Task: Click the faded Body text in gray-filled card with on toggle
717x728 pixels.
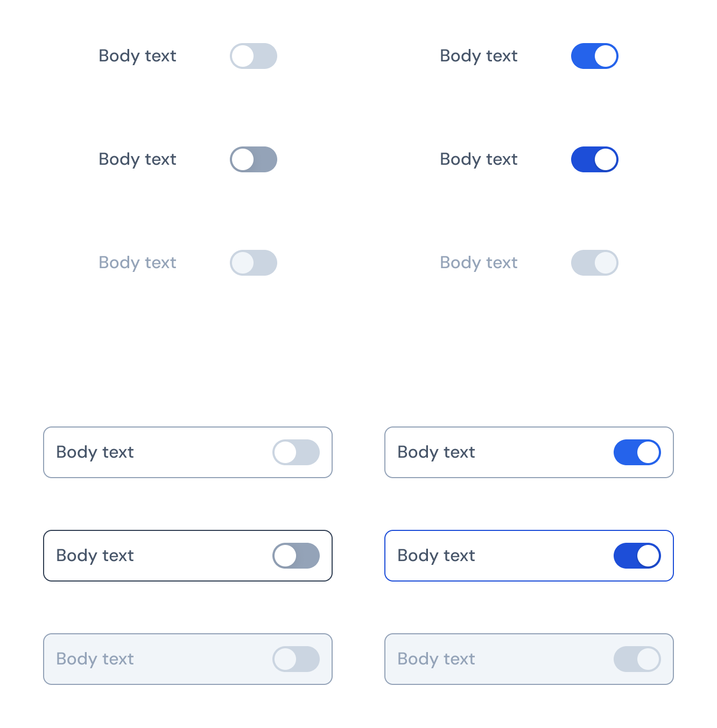Action: coord(436,659)
